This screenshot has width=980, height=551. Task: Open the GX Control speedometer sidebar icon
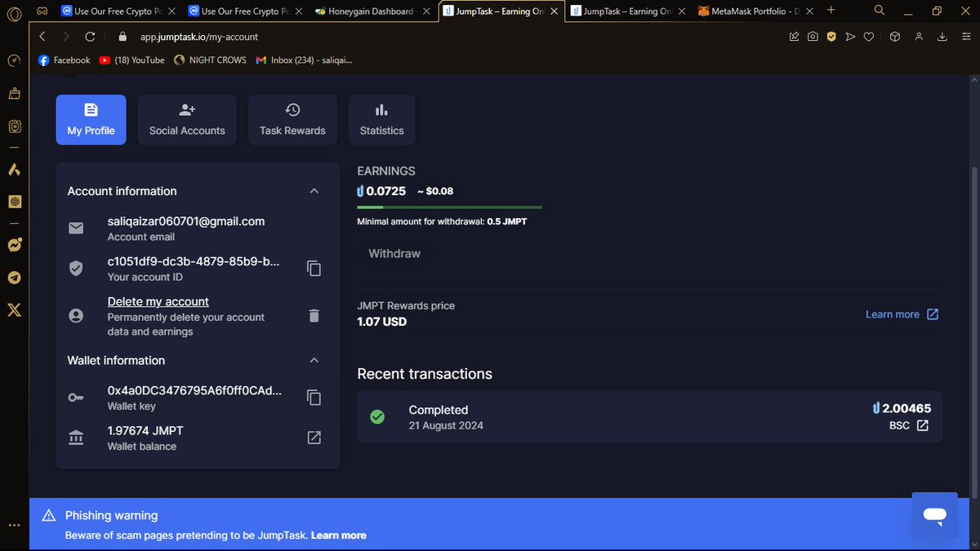pos(14,61)
